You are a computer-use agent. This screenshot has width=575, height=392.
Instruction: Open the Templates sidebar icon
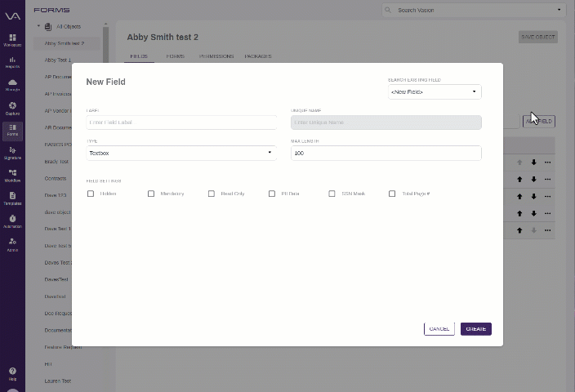pos(12,198)
